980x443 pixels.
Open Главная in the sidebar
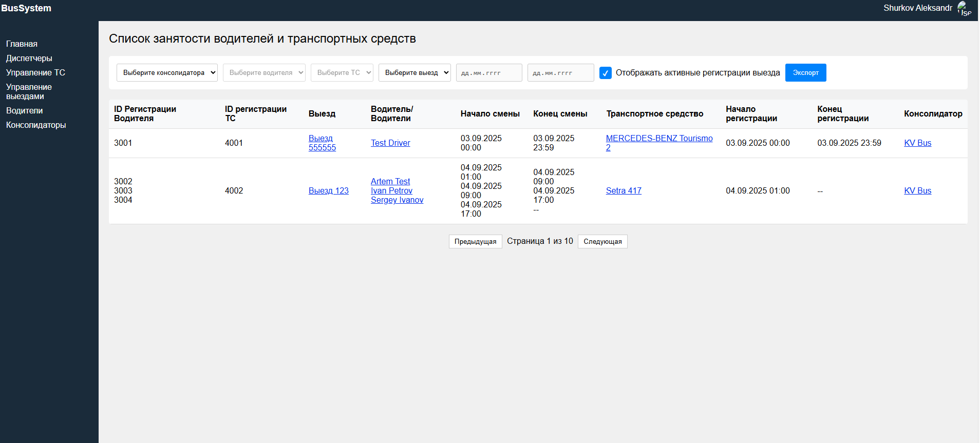[x=22, y=44]
